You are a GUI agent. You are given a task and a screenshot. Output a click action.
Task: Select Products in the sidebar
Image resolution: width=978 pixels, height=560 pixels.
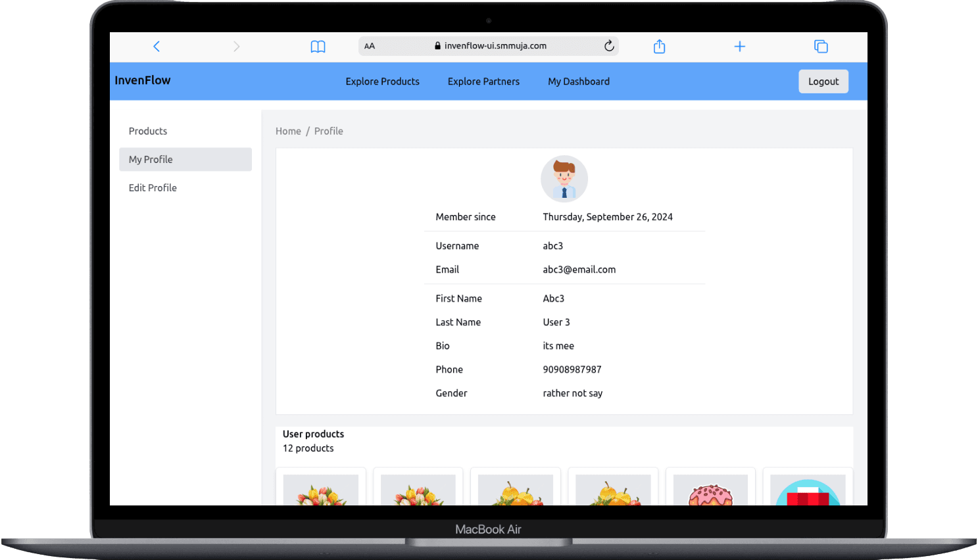[147, 131]
